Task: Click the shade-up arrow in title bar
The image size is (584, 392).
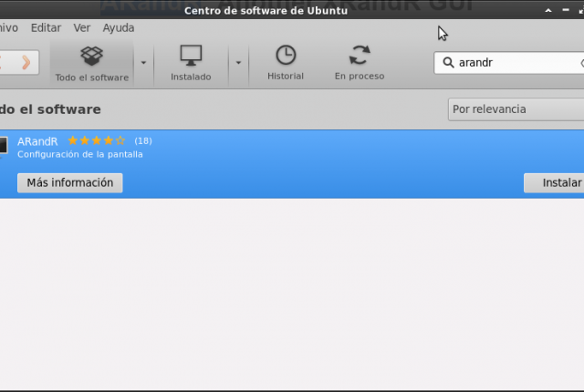Action: coord(548,10)
